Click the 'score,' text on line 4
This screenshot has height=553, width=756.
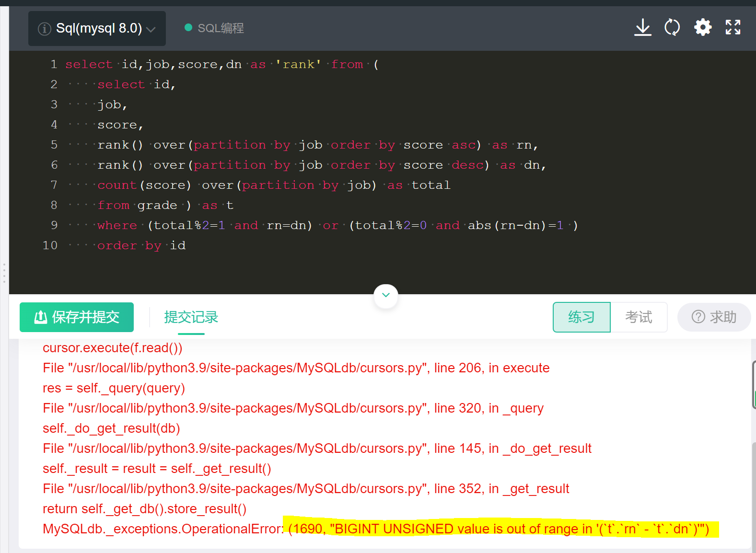[121, 125]
